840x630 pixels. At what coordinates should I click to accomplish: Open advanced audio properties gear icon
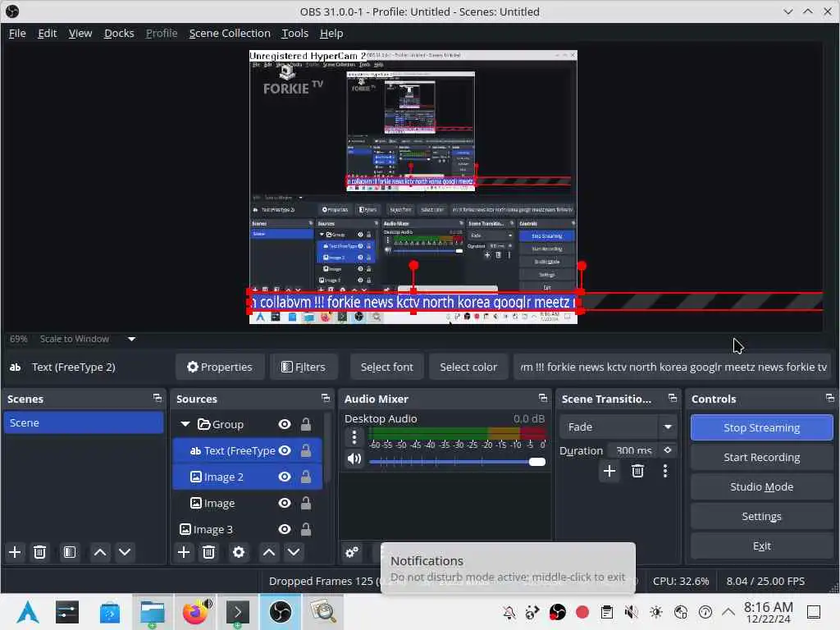click(x=352, y=552)
